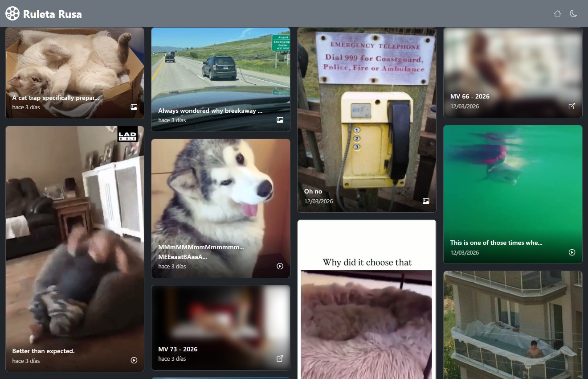Click image icon on Oh no card
Image resolution: width=588 pixels, height=379 pixels.
pos(426,201)
